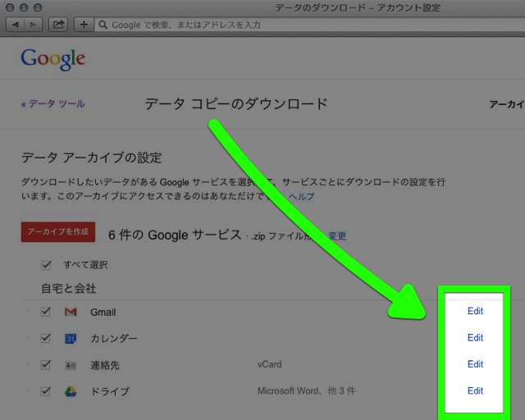Expand the 連絡先 row arrow
The width and height of the screenshot is (525, 420).
click(28, 364)
